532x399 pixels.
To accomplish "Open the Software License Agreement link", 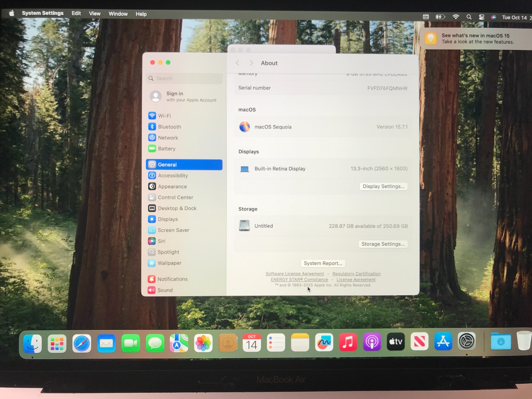I will tap(295, 274).
